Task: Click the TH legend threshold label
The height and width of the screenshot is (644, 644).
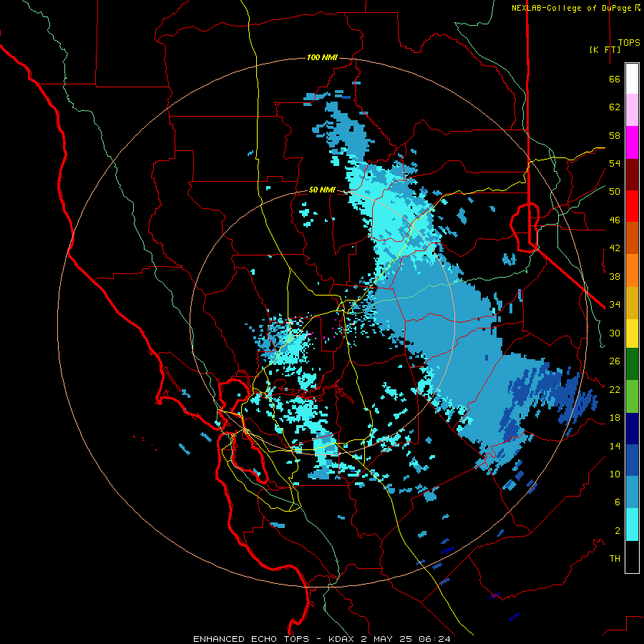Action: (x=615, y=559)
